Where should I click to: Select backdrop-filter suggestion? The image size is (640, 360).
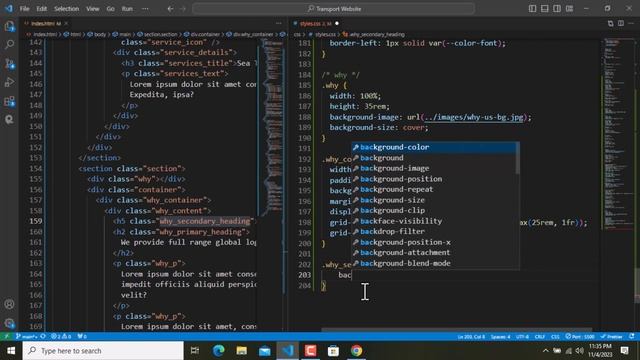coord(433,231)
